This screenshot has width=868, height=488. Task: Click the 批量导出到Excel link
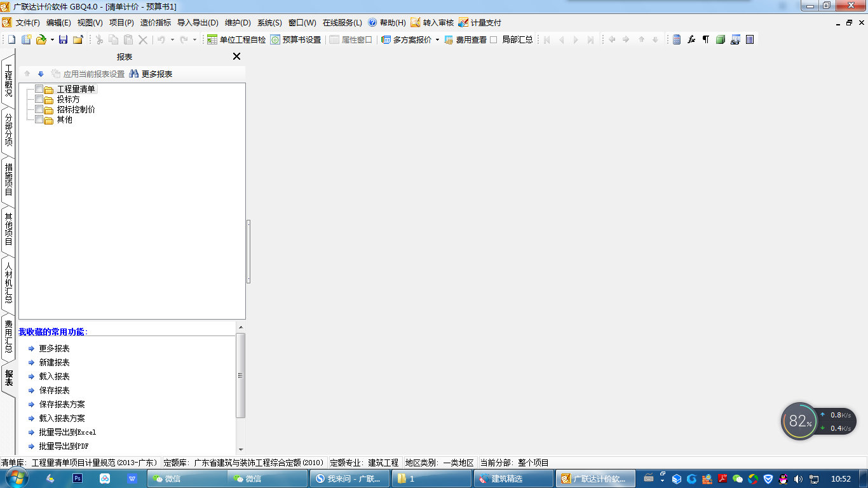[x=67, y=432]
